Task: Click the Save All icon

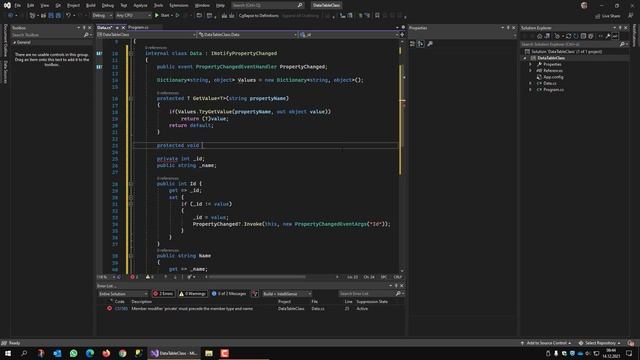Action: tap(58, 16)
